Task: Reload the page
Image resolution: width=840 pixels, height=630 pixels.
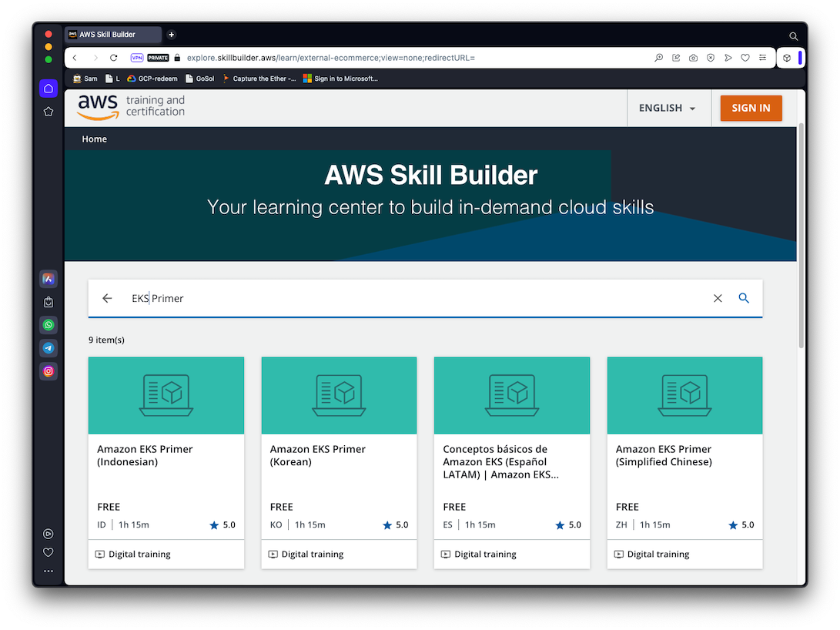Action: (x=114, y=58)
